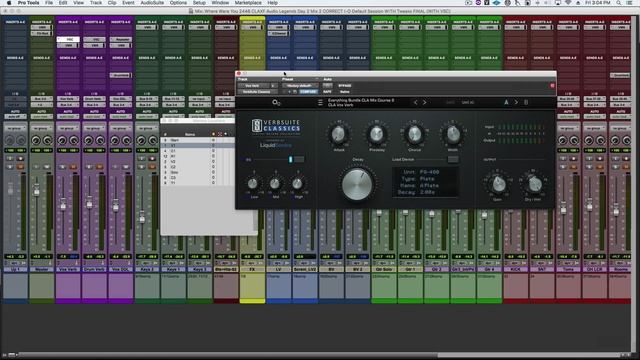Open Drum Verb track input selector
This screenshot has width=640, height=360.
(x=94, y=99)
